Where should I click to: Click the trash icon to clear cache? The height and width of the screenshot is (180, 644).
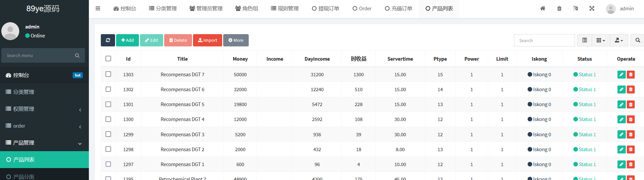pos(559,9)
